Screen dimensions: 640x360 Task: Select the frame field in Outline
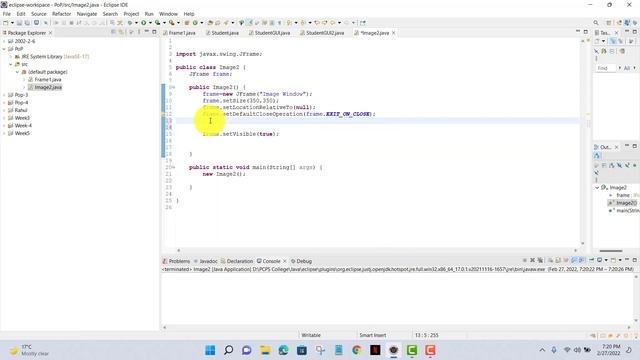click(623, 195)
